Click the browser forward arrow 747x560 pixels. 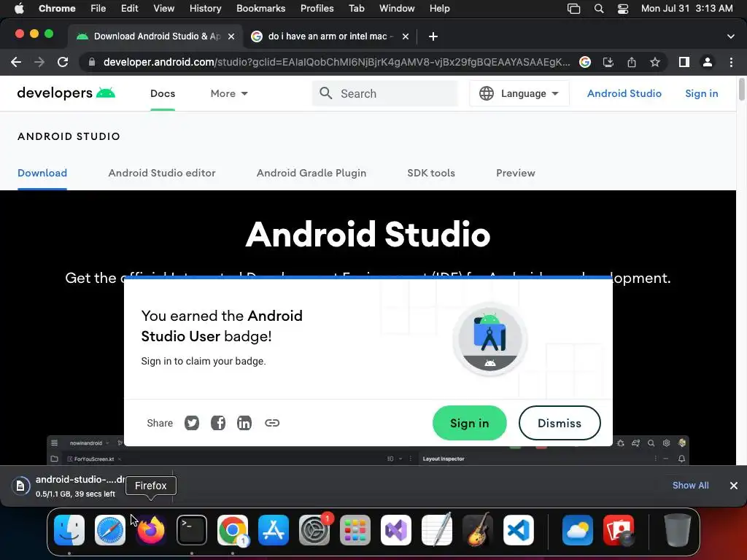tap(39, 62)
